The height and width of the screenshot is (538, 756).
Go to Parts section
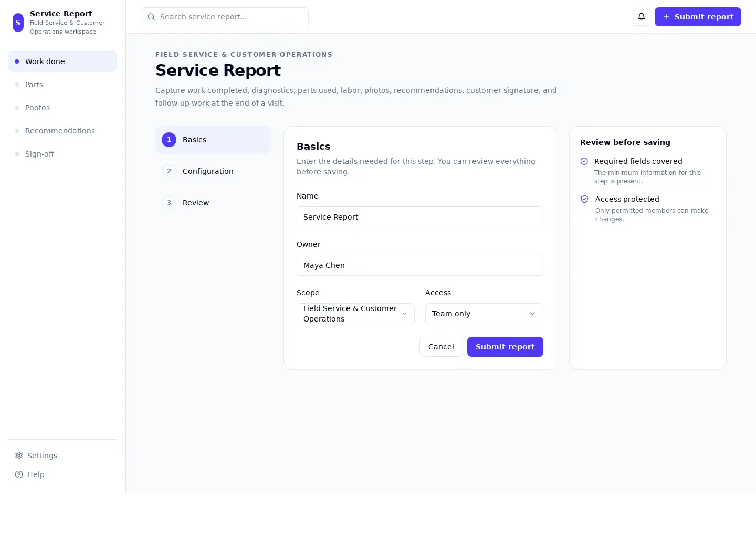click(62, 85)
